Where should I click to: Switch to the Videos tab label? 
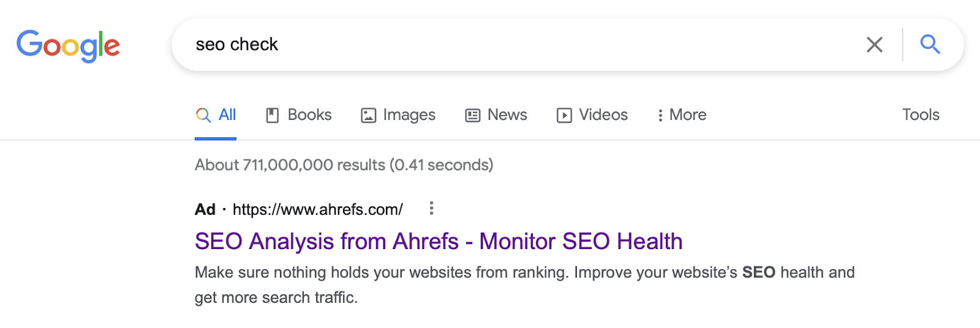pyautogui.click(x=603, y=115)
